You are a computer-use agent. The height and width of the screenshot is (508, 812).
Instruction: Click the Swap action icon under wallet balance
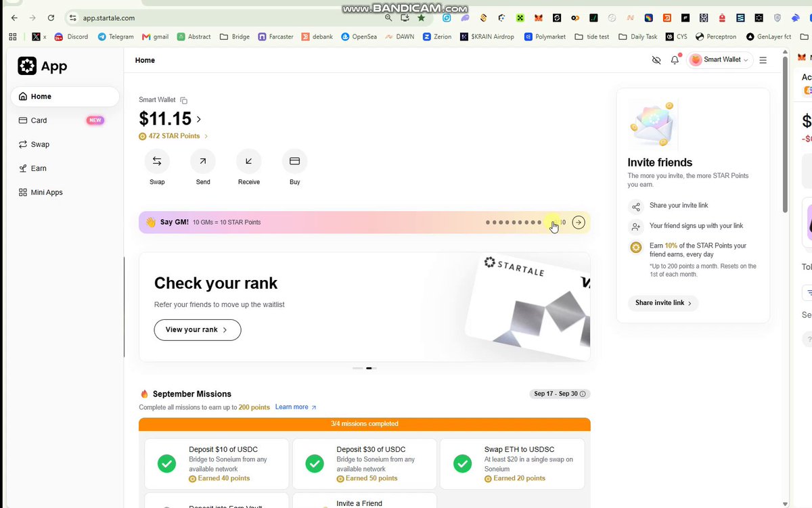coord(157,161)
